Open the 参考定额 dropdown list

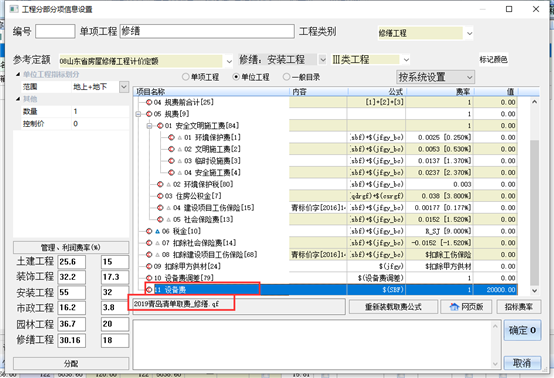[229, 61]
